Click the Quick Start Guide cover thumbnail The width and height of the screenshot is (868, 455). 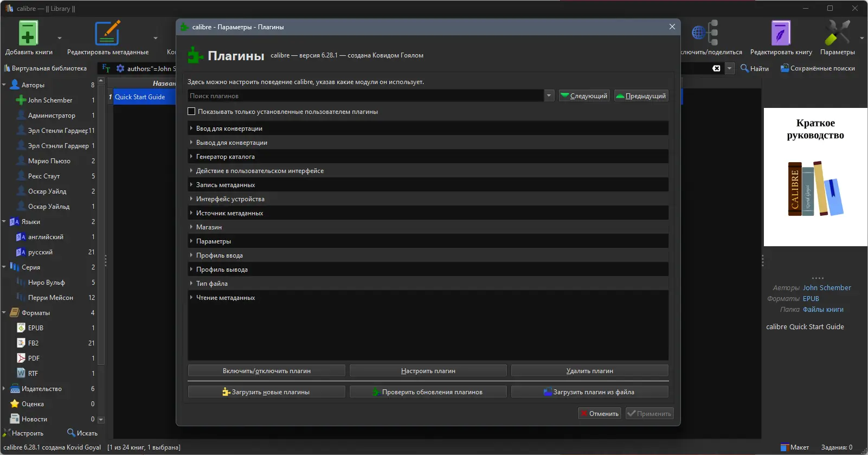(x=815, y=177)
